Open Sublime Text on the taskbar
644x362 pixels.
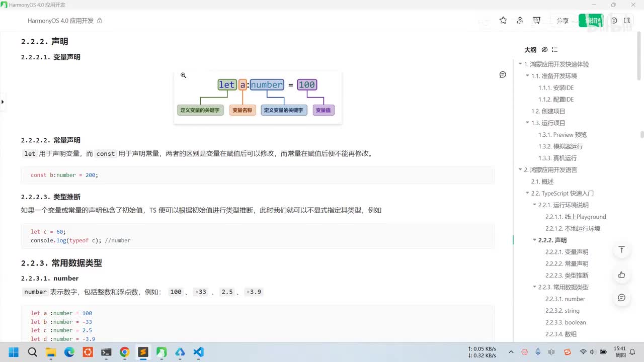(x=143, y=352)
